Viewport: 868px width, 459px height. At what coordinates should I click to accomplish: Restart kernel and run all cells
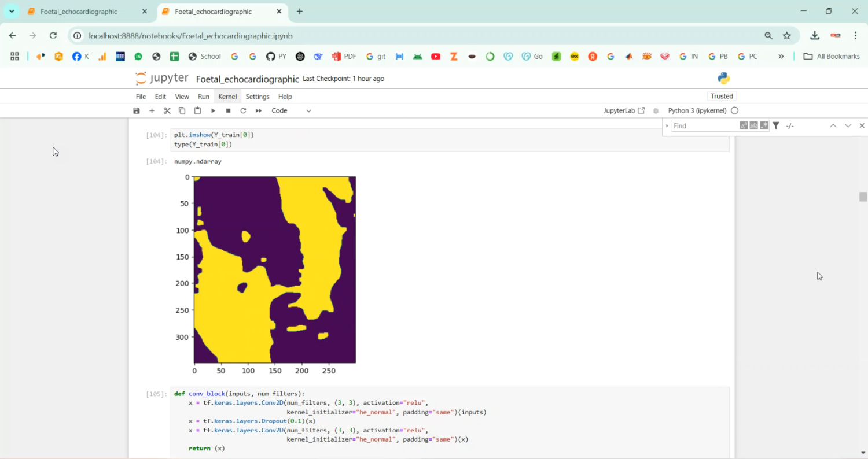pos(259,110)
